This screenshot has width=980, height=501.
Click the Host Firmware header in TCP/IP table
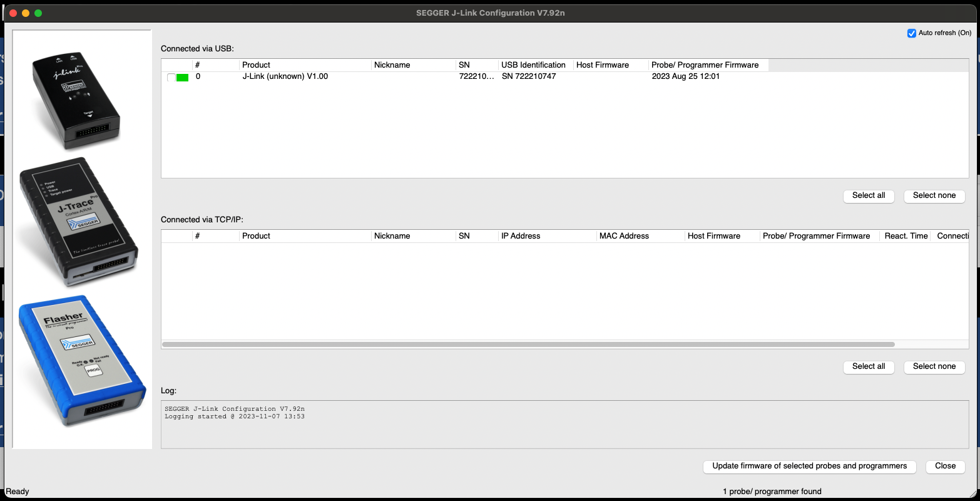coord(723,236)
